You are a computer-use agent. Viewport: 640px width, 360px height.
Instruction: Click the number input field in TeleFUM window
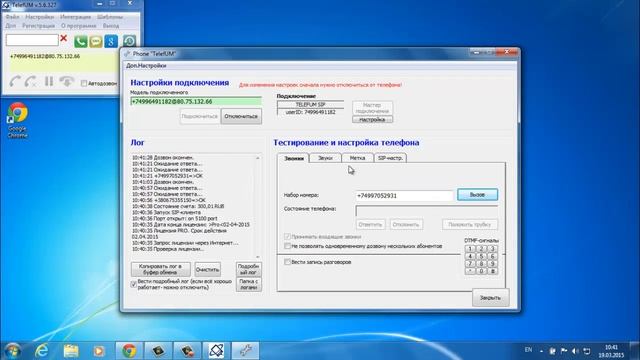click(32, 40)
